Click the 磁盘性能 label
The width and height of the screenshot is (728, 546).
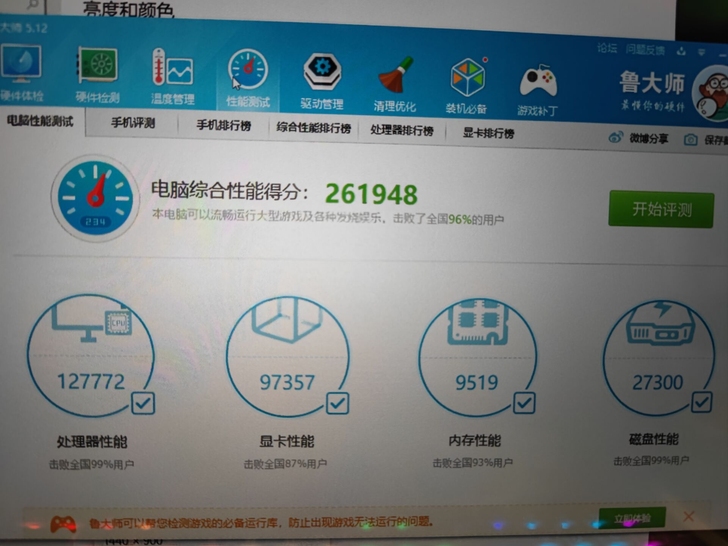pos(654,439)
